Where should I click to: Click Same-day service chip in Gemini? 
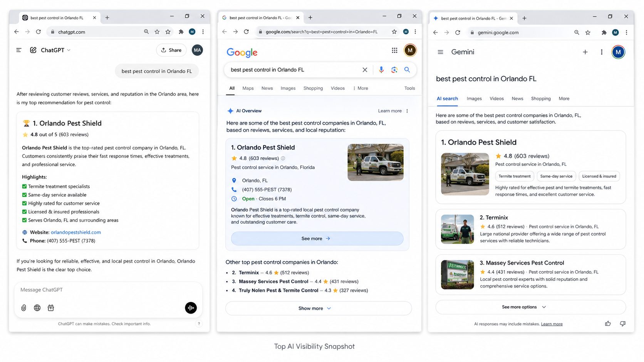point(556,176)
